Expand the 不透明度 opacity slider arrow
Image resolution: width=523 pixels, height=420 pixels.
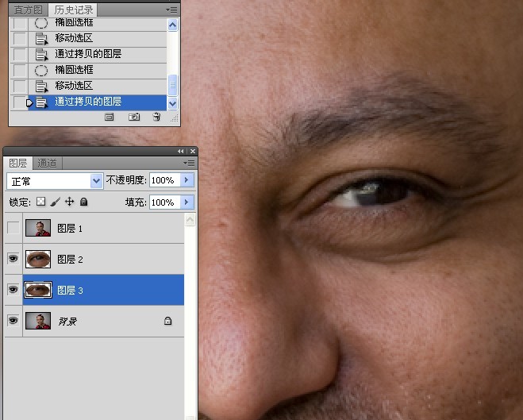click(x=187, y=180)
